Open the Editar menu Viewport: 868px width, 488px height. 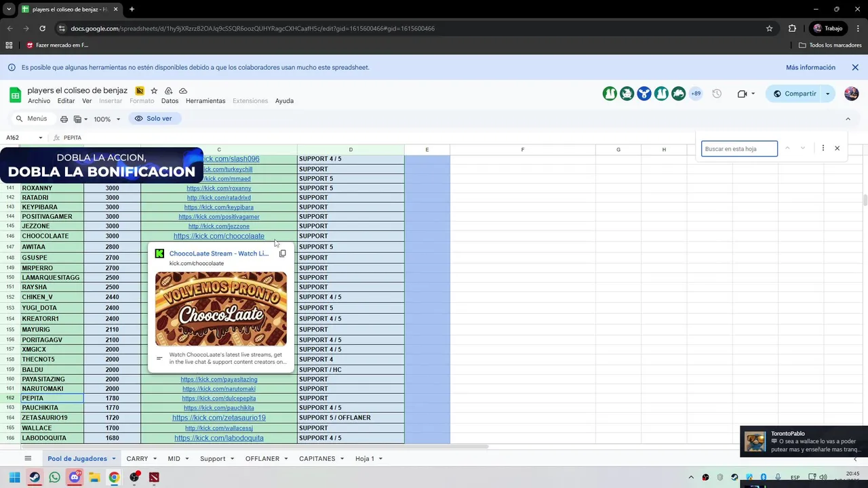pyautogui.click(x=66, y=101)
